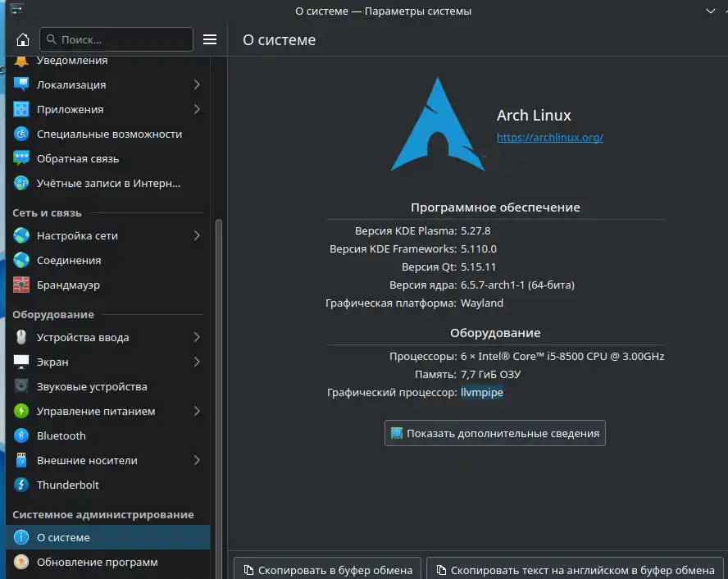Expand the Управление питанием submenu arrow

197,411
